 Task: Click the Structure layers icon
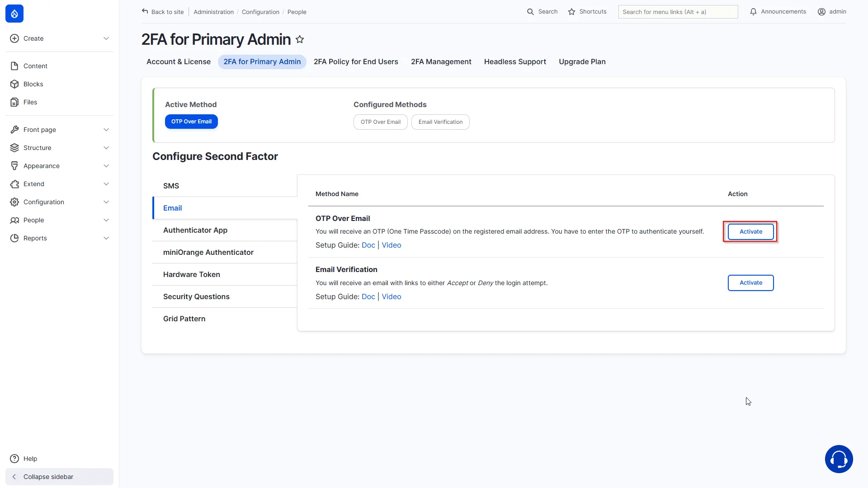(14, 148)
